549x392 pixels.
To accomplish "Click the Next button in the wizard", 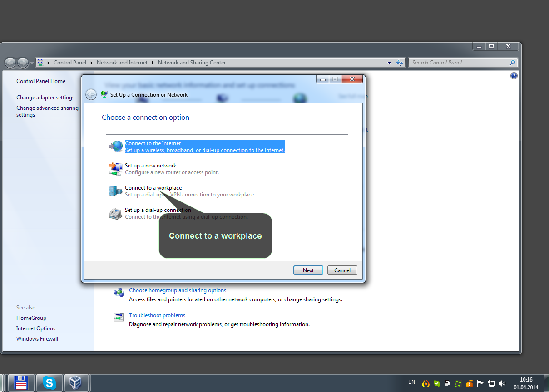I will [x=308, y=270].
